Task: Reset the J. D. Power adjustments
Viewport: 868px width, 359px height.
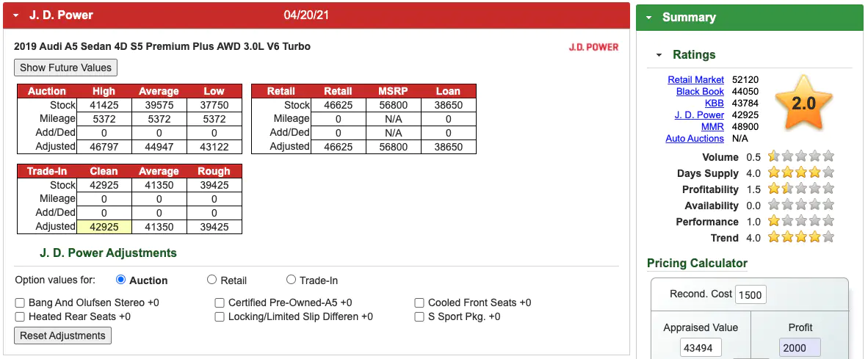Action: pyautogui.click(x=62, y=336)
